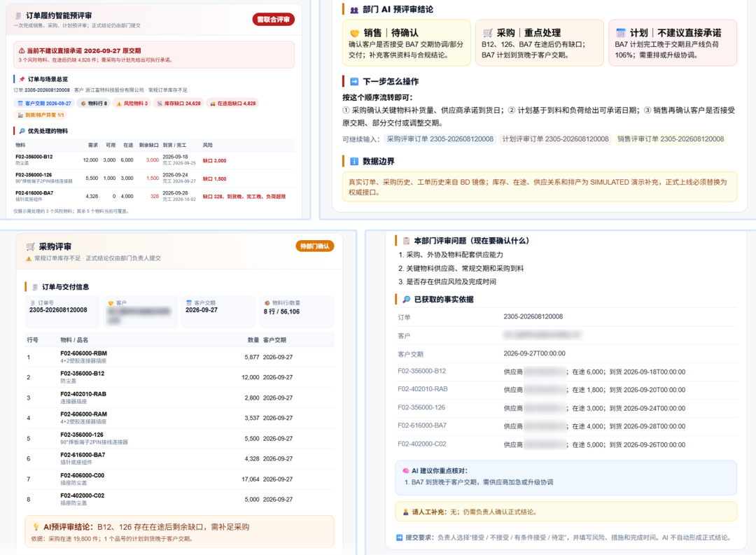Click the truck icon in the 在途后缺口 4,828 tag

tap(213, 103)
